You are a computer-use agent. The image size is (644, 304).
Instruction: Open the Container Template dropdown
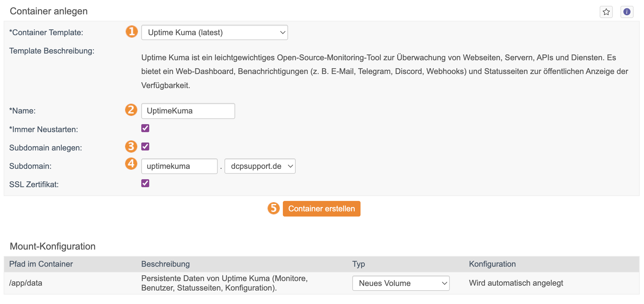pos(214,32)
